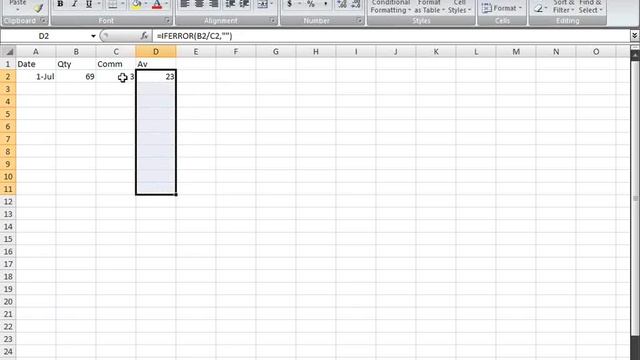Open the Name Box dropdown arrow
The image size is (640, 360).
pyautogui.click(x=93, y=36)
